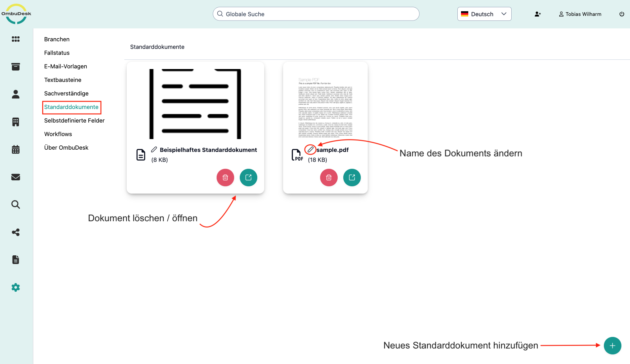Select Textbausteine in settings menu
Screen dimensions: 630x364
click(x=63, y=80)
